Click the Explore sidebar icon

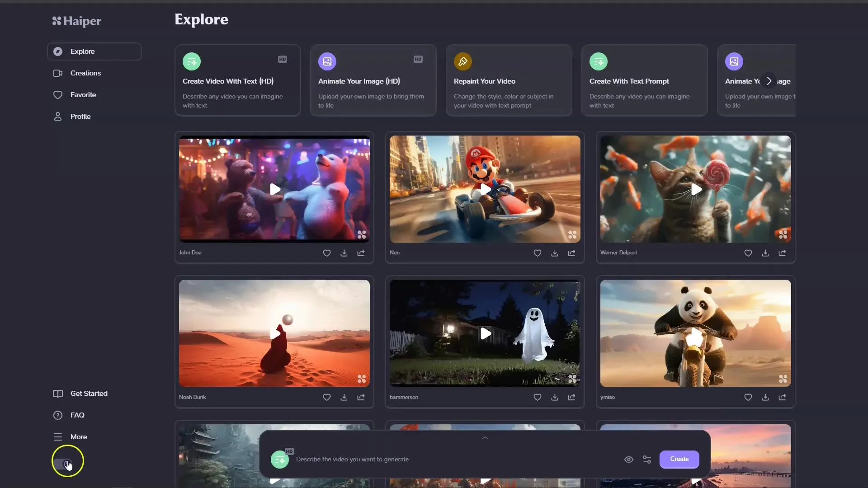click(x=57, y=51)
